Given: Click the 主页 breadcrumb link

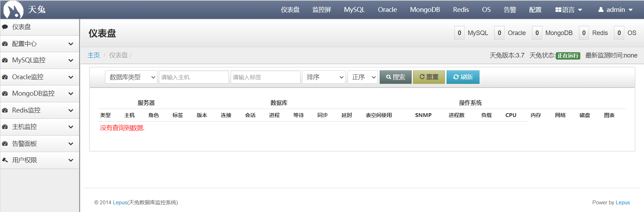Looking at the screenshot, I should tap(94, 55).
